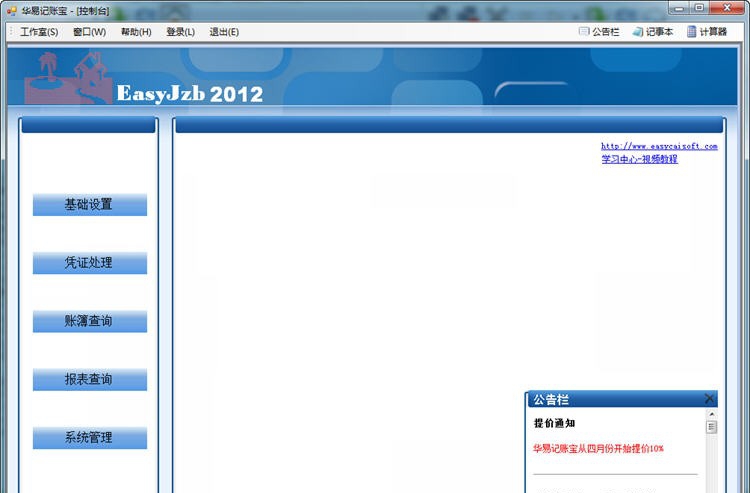Open the 窗口(W) menu
The height and width of the screenshot is (493, 750).
point(89,32)
